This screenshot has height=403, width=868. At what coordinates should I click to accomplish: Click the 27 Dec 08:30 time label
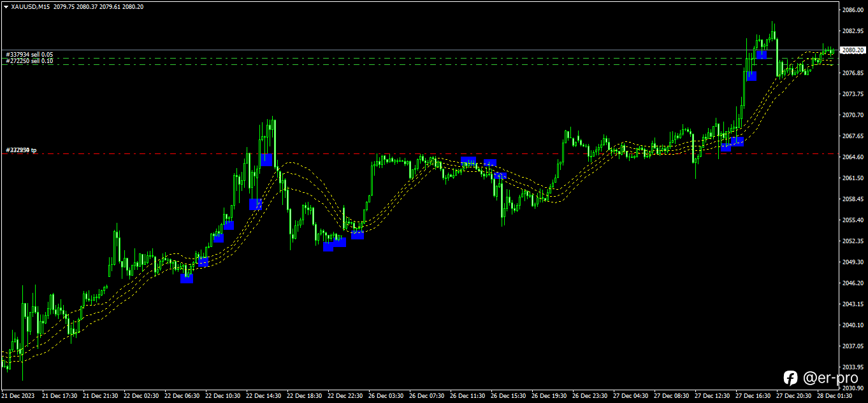(672, 396)
